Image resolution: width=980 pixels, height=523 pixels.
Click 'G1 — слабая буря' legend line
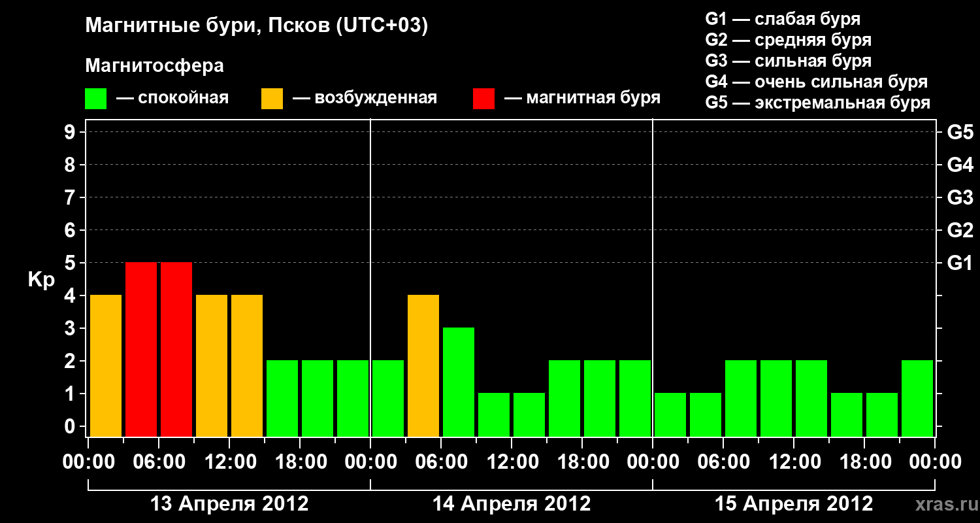[783, 19]
